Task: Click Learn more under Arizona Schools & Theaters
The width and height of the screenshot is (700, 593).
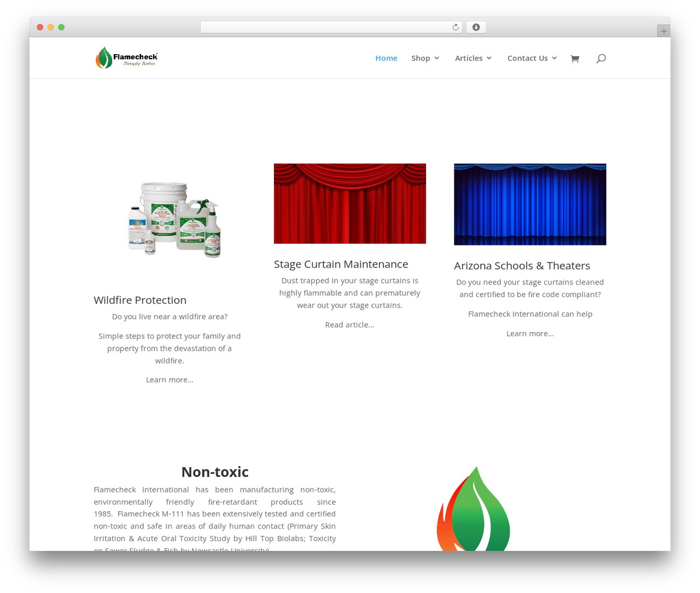Action: tap(530, 334)
